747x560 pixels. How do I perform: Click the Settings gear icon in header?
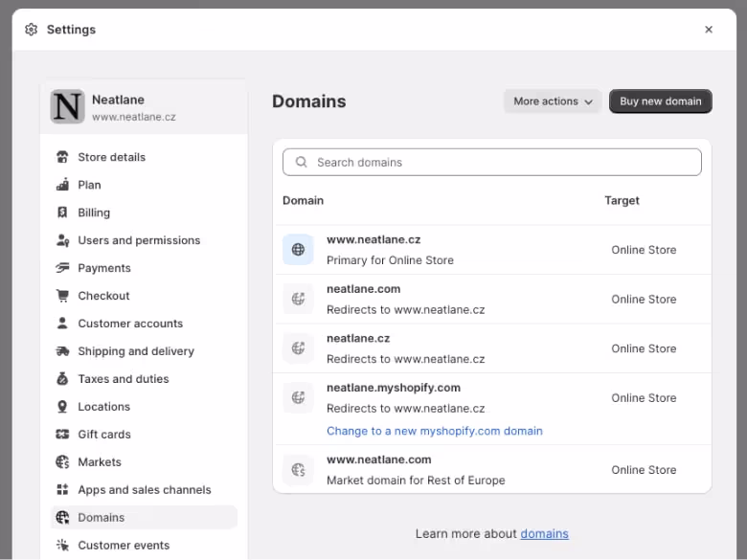pyautogui.click(x=31, y=30)
